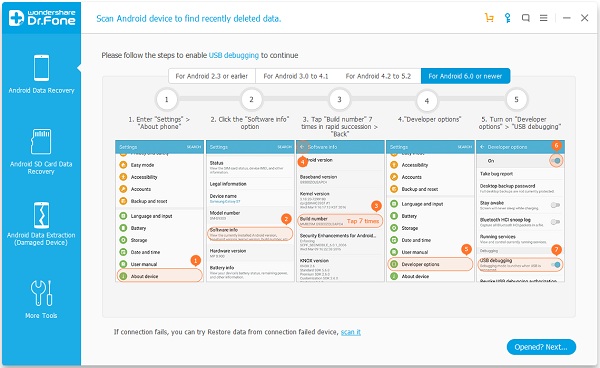Click the scan it link
This screenshot has height=368, width=600.
(351, 332)
